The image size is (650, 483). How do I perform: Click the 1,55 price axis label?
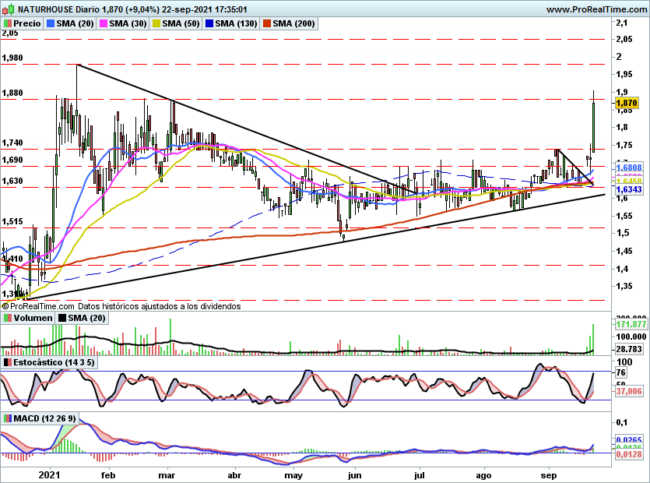(x=625, y=216)
